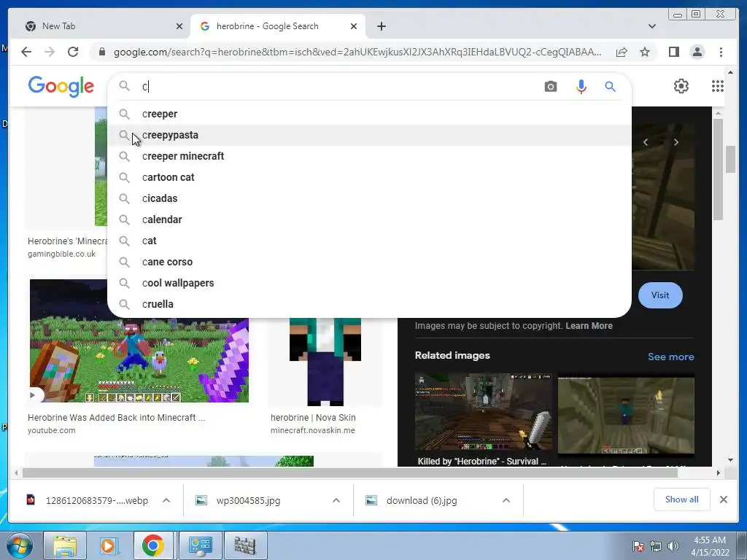Click the Learn More copyright link
This screenshot has width=747, height=560.
pyautogui.click(x=589, y=326)
